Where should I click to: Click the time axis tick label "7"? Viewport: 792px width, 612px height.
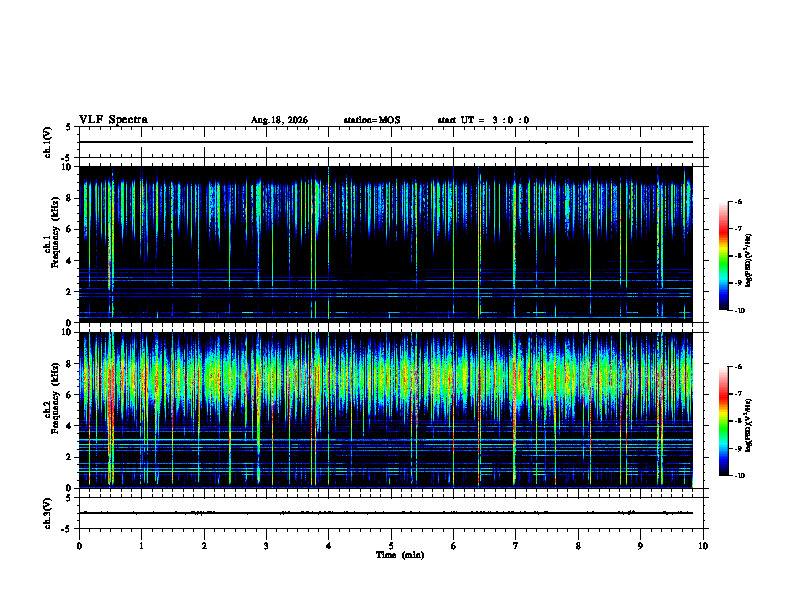point(516,546)
